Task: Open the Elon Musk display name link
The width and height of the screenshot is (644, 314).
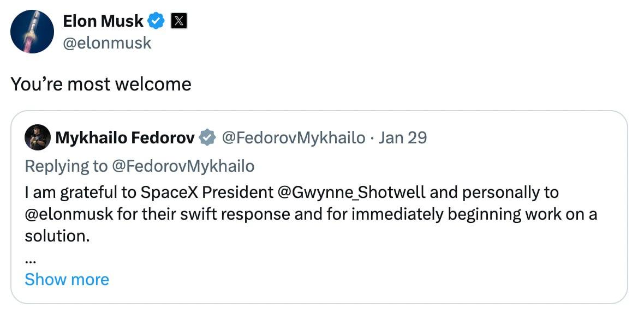Action: point(103,21)
